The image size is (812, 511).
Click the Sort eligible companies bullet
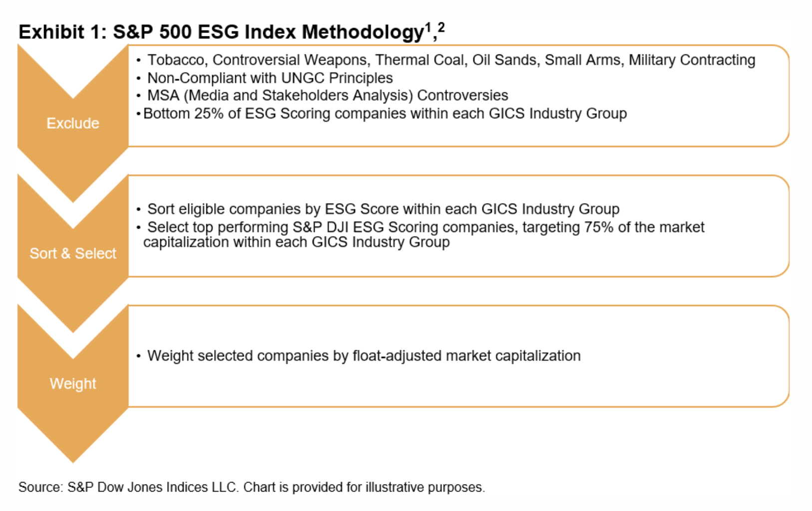pyautogui.click(x=383, y=209)
